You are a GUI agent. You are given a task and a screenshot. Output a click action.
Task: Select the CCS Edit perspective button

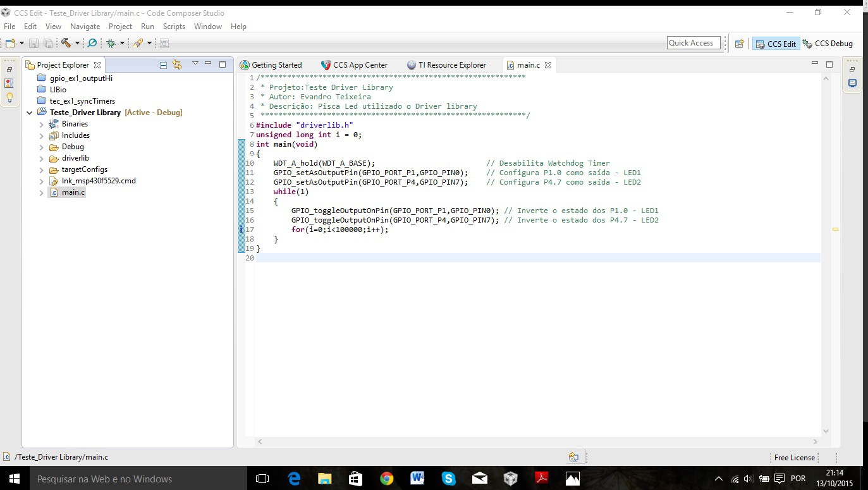776,44
